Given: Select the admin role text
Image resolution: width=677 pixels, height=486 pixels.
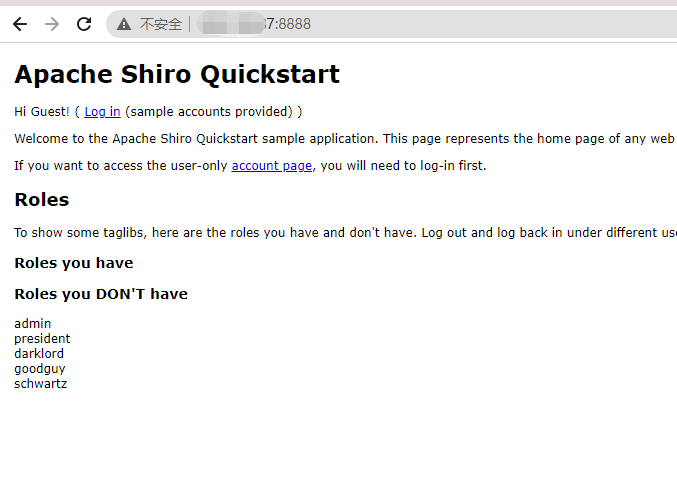Looking at the screenshot, I should click(32, 323).
